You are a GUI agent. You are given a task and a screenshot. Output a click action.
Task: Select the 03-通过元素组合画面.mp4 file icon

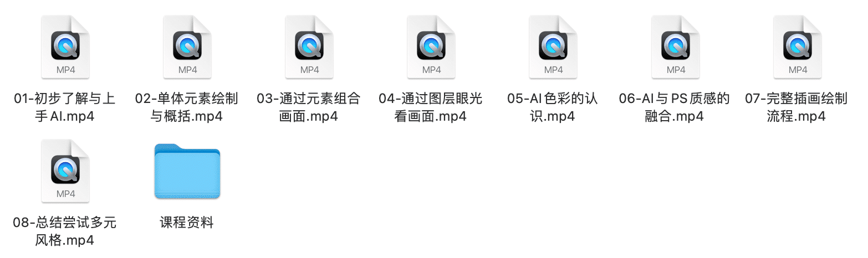[x=309, y=47]
